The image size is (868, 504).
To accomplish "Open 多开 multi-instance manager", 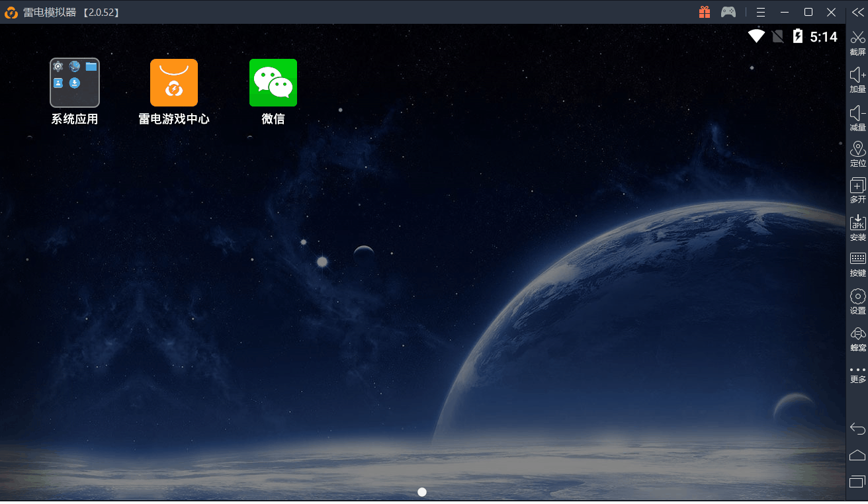I will click(858, 190).
